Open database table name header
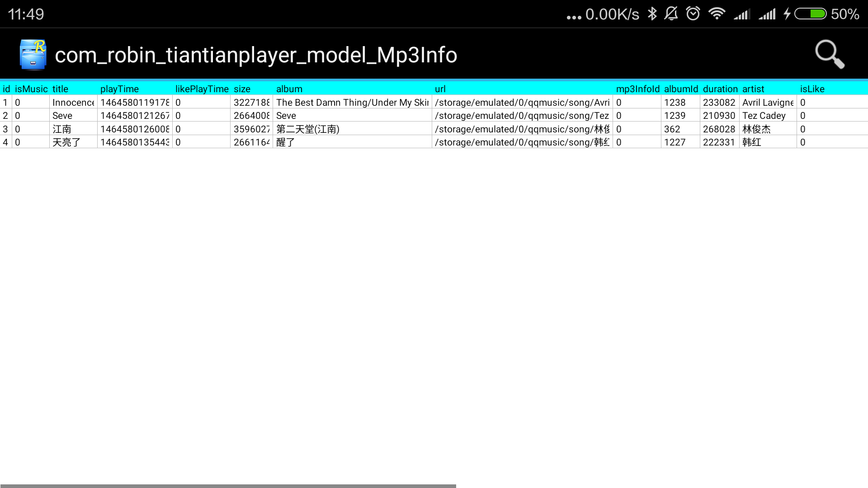The width and height of the screenshot is (868, 488). point(256,55)
